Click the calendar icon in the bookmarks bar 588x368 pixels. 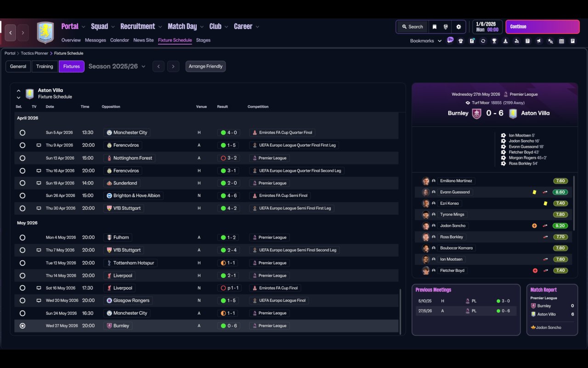tap(561, 41)
